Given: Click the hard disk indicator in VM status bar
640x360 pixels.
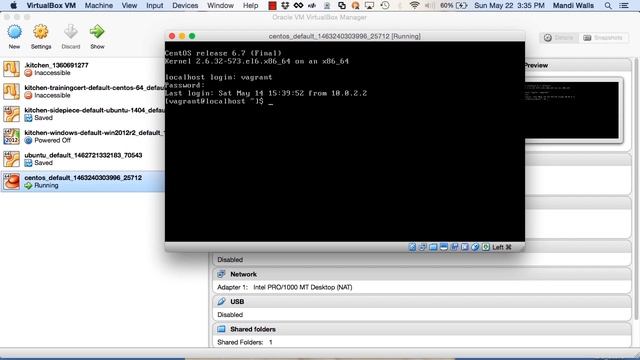Looking at the screenshot, I should tap(412, 247).
